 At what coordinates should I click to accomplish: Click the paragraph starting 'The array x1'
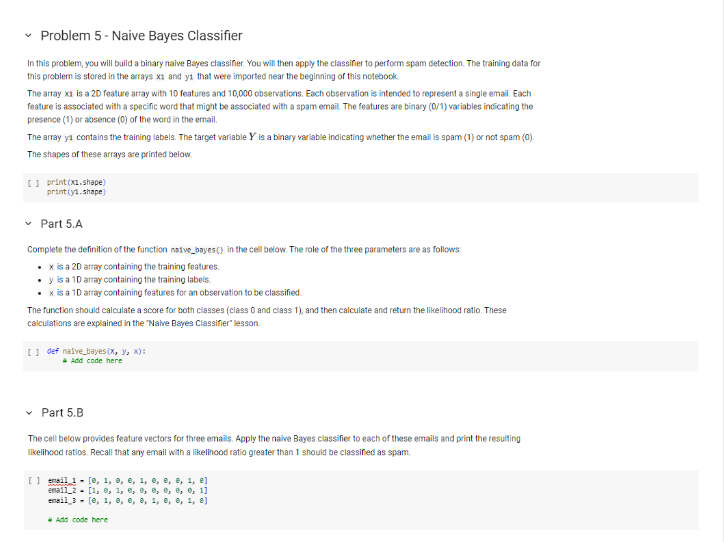tap(280, 107)
